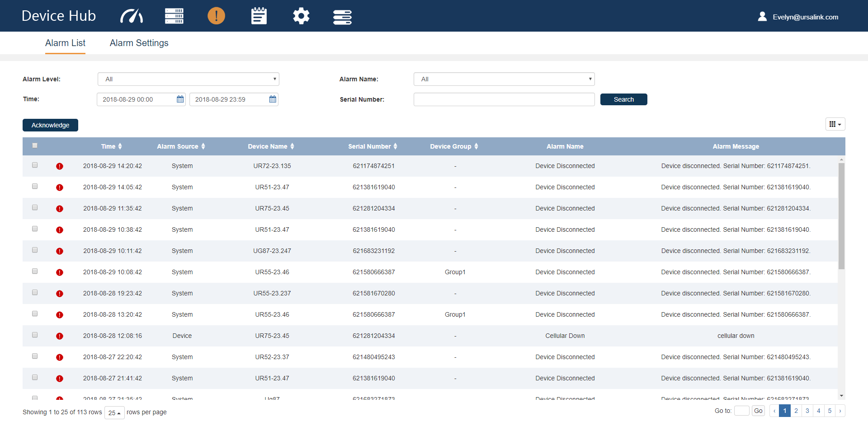
Task: Open the dashboard gauge icon
Action: [132, 16]
